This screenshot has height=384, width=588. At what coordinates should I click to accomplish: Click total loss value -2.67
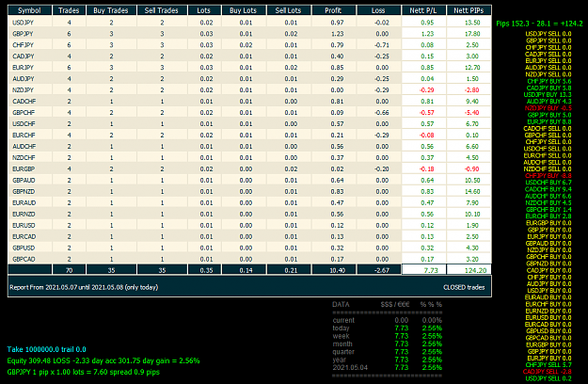[382, 270]
